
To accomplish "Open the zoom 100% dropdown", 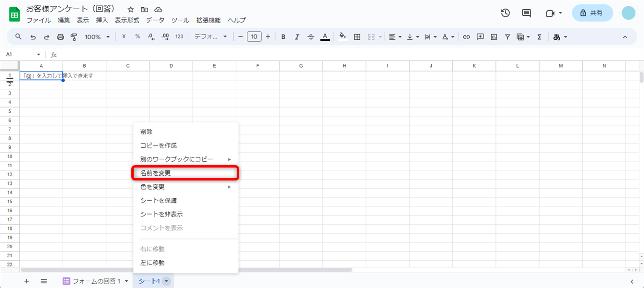I will 97,37.
